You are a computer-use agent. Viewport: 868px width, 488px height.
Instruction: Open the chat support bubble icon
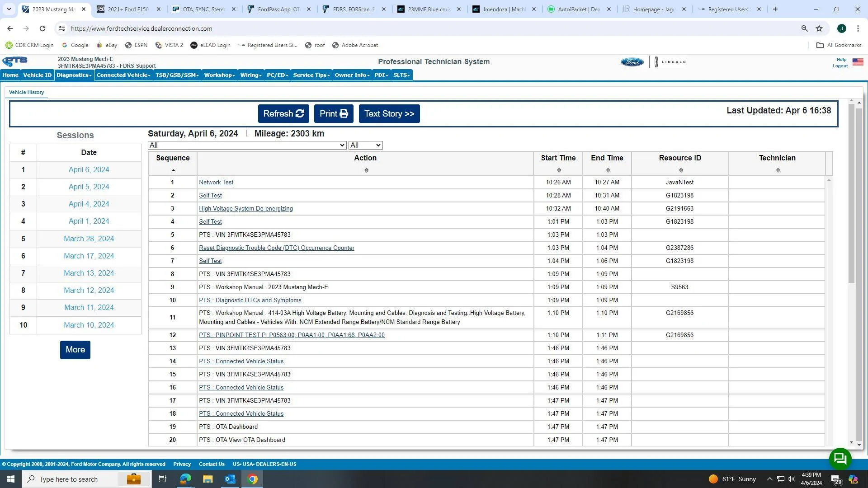(840, 459)
